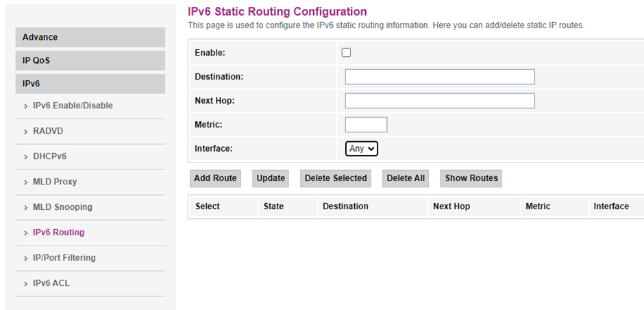Select the MLD Proxy menu entry
This screenshot has width=644, height=310.
pos(55,182)
